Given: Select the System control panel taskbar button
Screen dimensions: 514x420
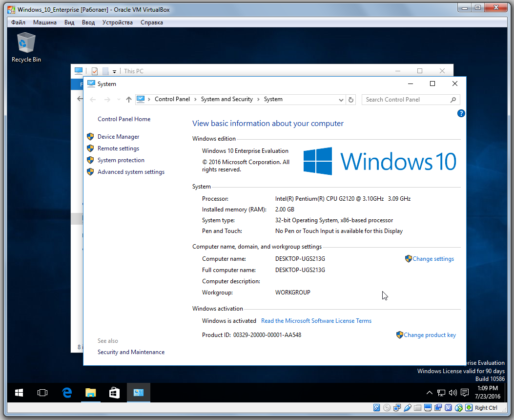Looking at the screenshot, I should pos(138,393).
